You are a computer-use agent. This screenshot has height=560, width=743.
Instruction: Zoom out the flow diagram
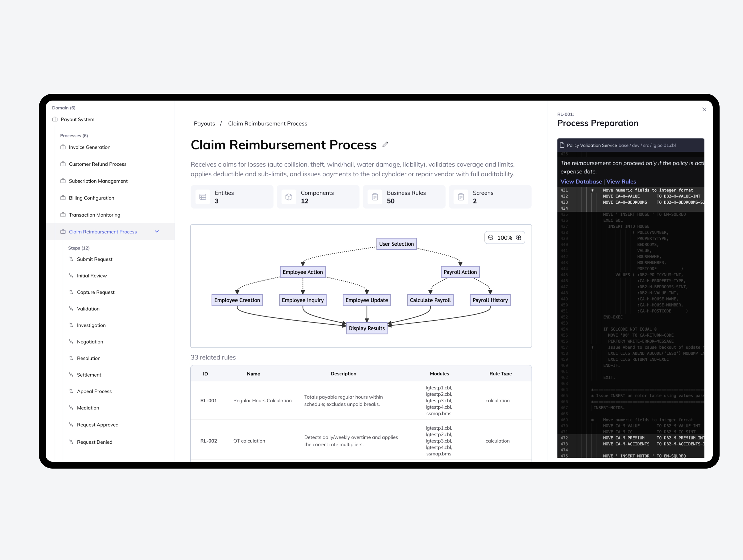490,238
